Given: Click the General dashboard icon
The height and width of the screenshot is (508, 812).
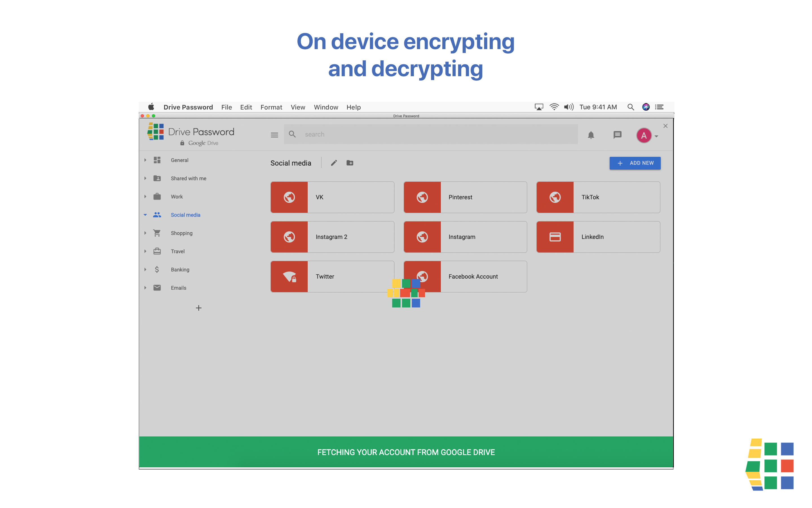Looking at the screenshot, I should pyautogui.click(x=157, y=160).
